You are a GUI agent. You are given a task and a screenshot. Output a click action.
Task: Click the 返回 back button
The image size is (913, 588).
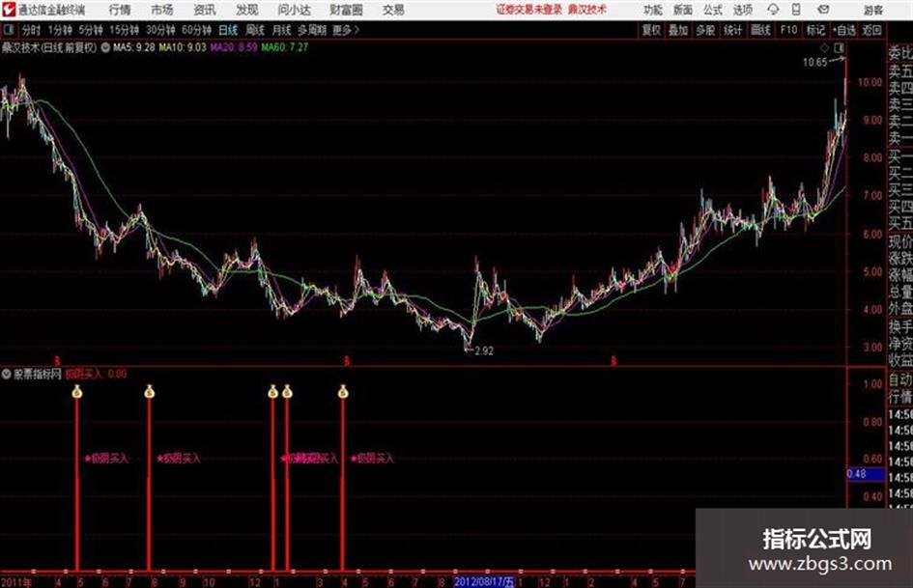coord(871,30)
